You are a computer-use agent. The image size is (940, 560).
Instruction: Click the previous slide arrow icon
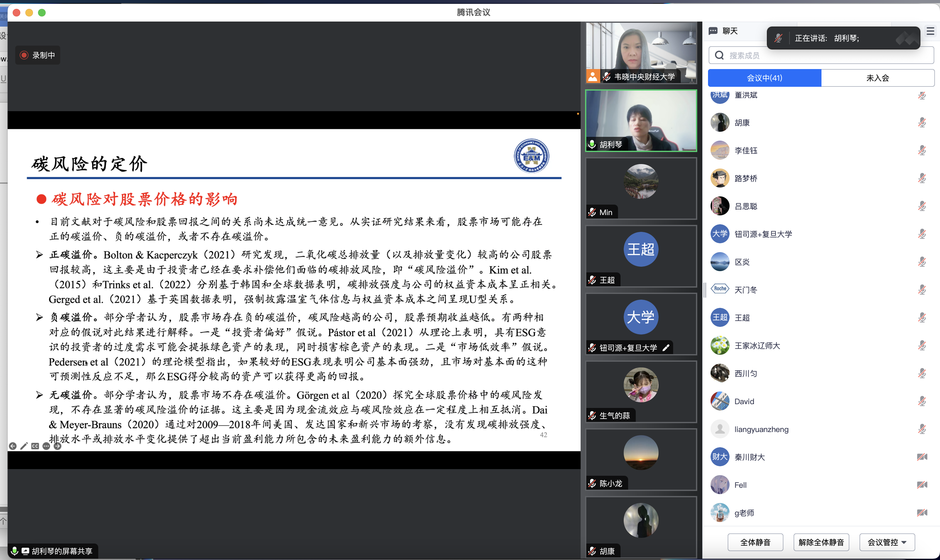coord(13,446)
